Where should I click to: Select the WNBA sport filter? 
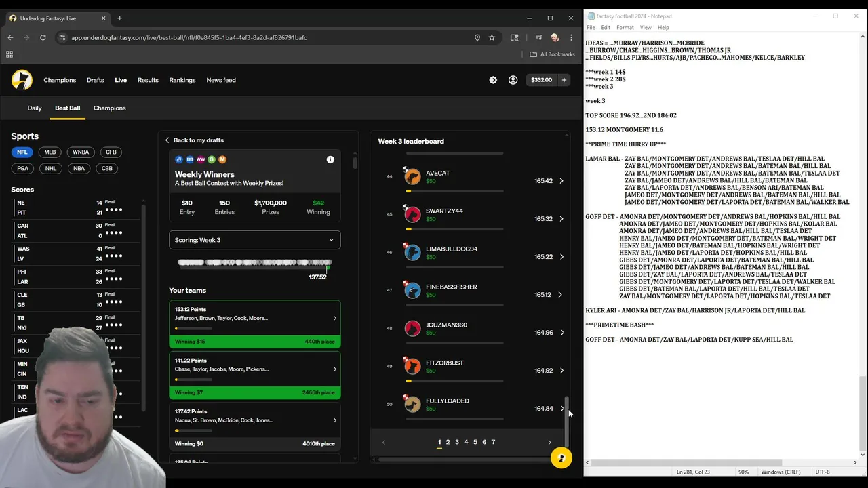(x=81, y=152)
